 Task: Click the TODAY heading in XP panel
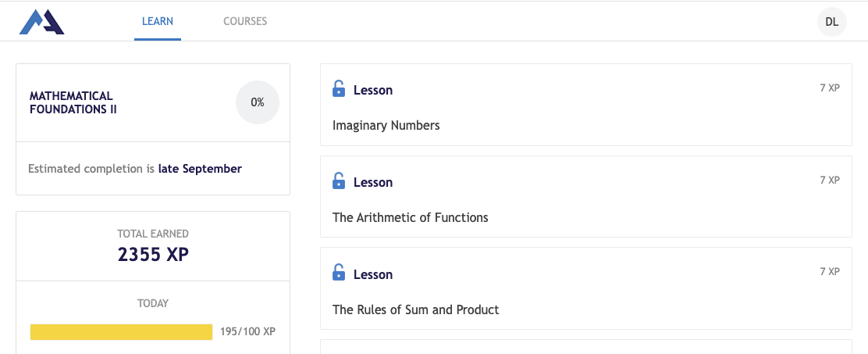pyautogui.click(x=153, y=303)
